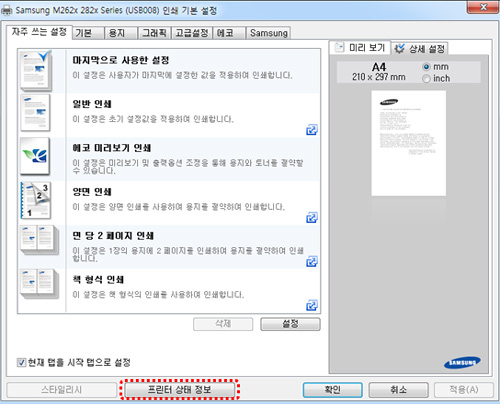
Task: Pick the '양면 인쇄' duplex page icon
Action: point(36,200)
